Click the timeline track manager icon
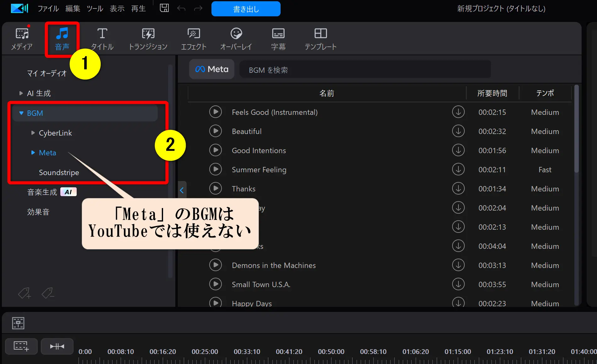 click(18, 323)
